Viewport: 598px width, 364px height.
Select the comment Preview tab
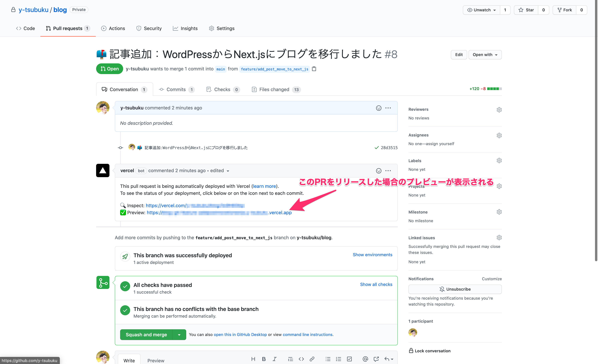tap(156, 361)
